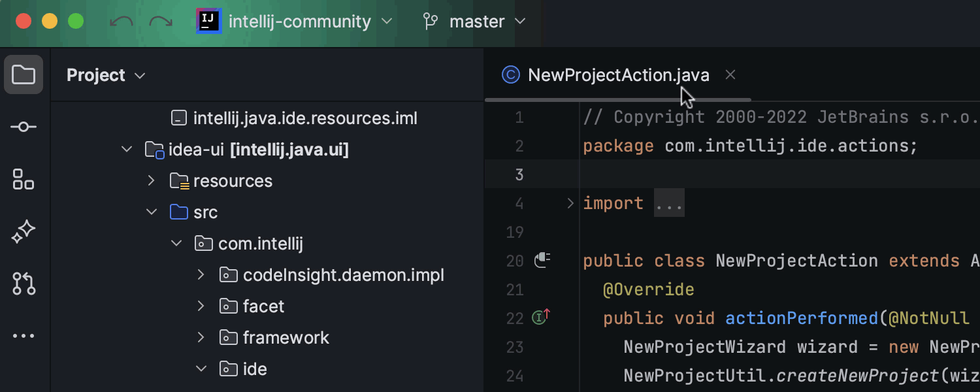Click the gutter icon on line 20
The image size is (980, 392).
[542, 261]
